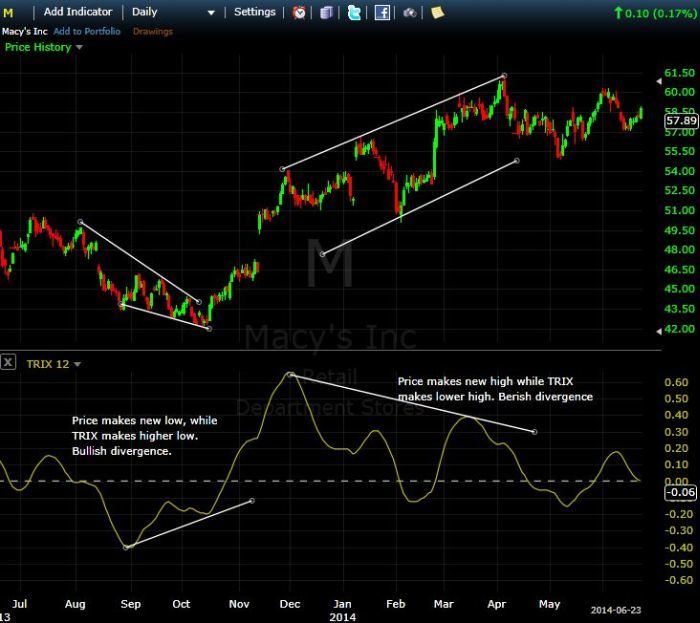The width and height of the screenshot is (700, 623).
Task: Share chart via Facebook icon
Action: (382, 12)
